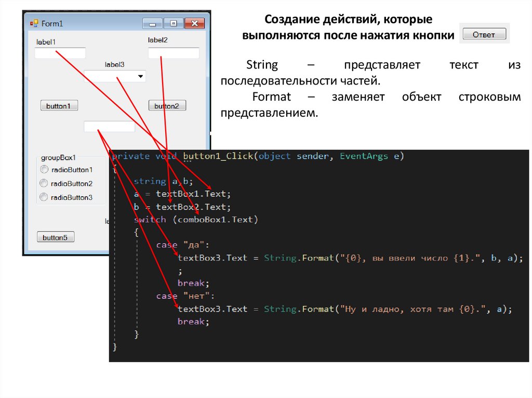Click button5 at the bottom of the form
Image resolution: width=532 pixels, height=398 pixels.
pyautogui.click(x=55, y=238)
